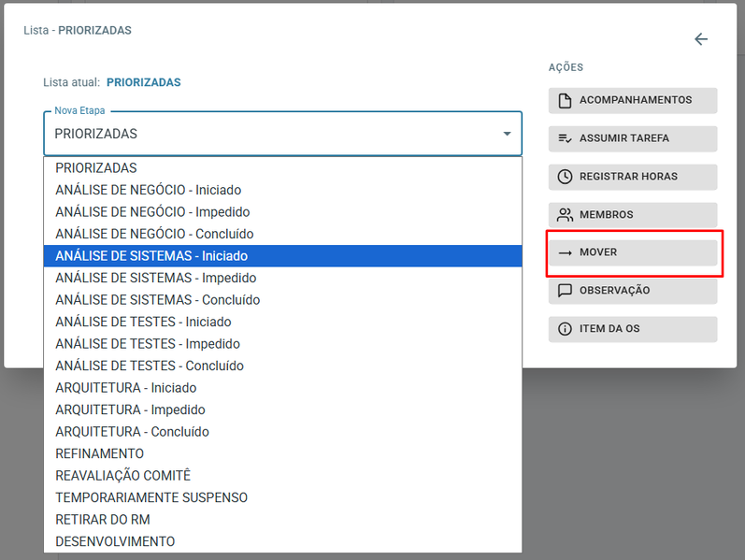Select ANÁLISE DE TESTES - Impedido
The image size is (745, 560).
coord(282,344)
